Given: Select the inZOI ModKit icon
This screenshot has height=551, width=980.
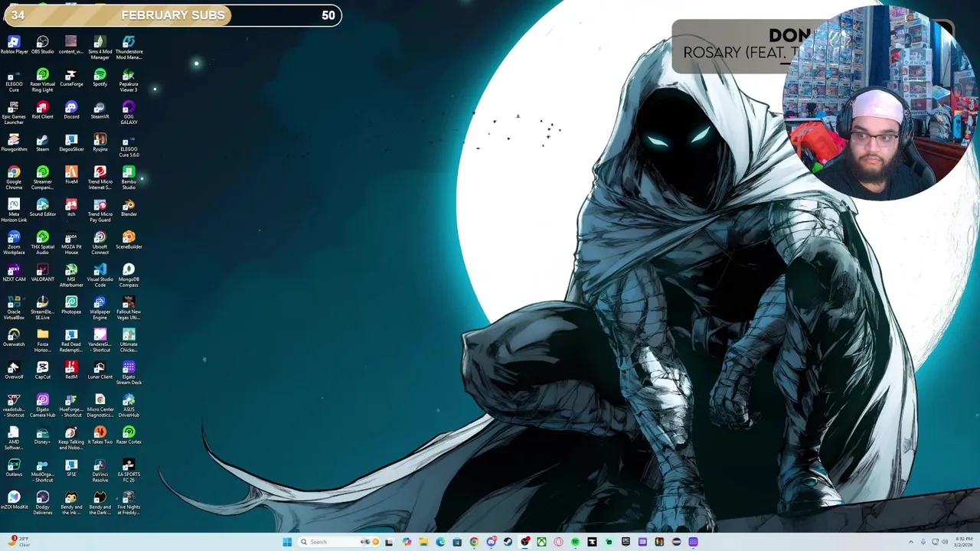Looking at the screenshot, I should pos(14,500).
